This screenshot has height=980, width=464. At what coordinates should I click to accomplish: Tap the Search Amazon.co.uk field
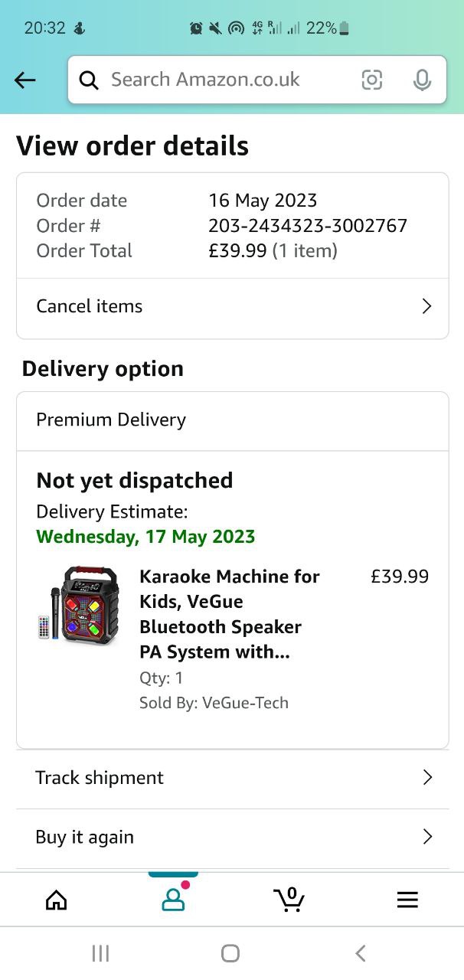click(230, 80)
